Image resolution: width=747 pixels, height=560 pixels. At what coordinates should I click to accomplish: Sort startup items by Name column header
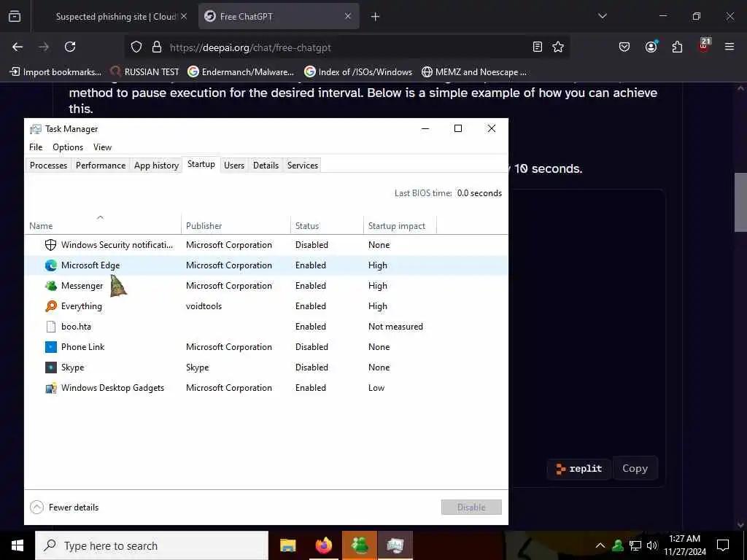click(x=102, y=225)
